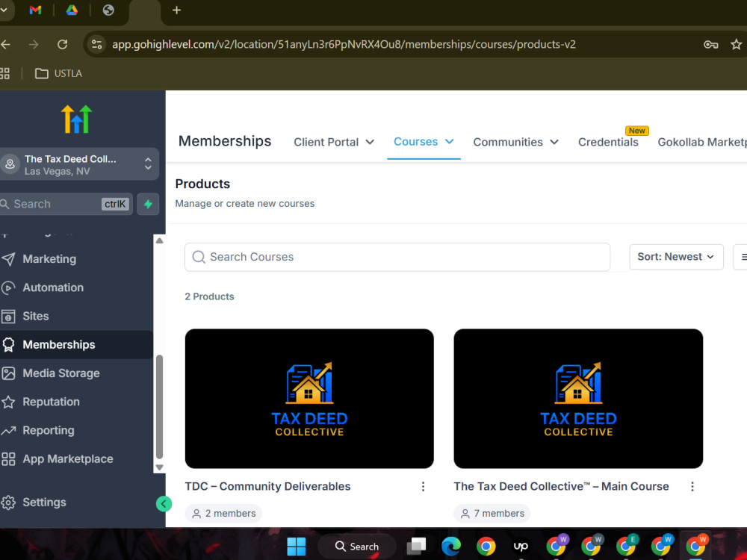View site information icon in address bar
747x560 pixels.
[96, 44]
